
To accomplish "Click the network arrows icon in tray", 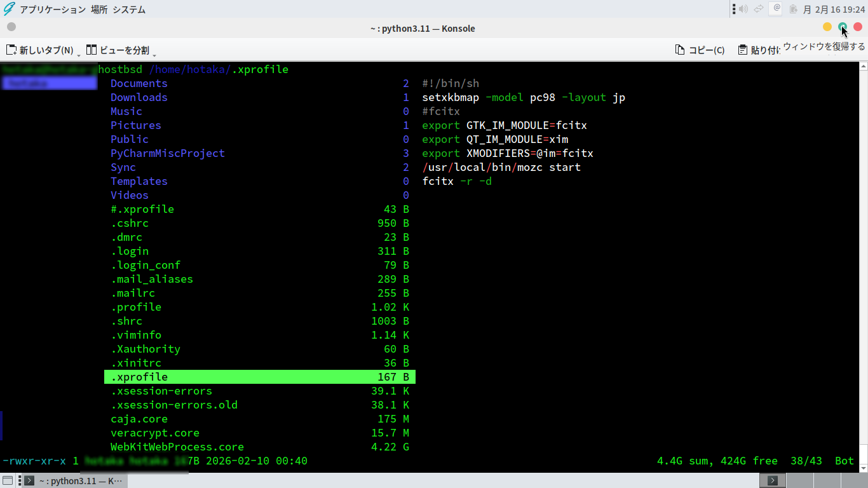I will pyautogui.click(x=759, y=9).
